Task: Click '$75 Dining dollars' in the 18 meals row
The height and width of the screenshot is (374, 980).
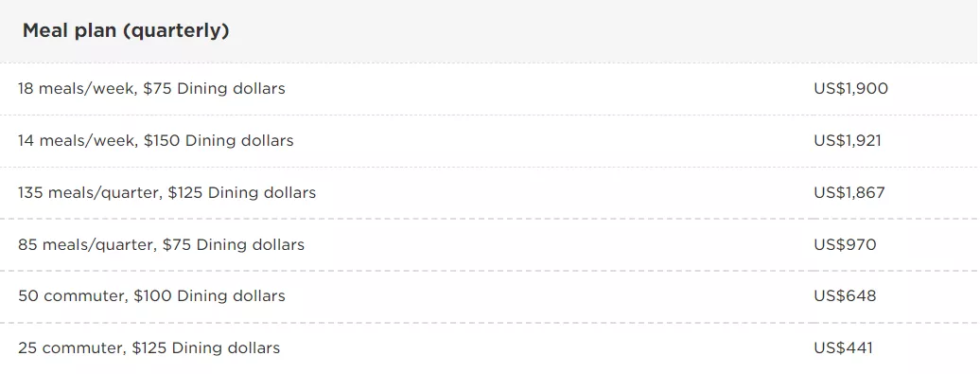Action: [214, 89]
